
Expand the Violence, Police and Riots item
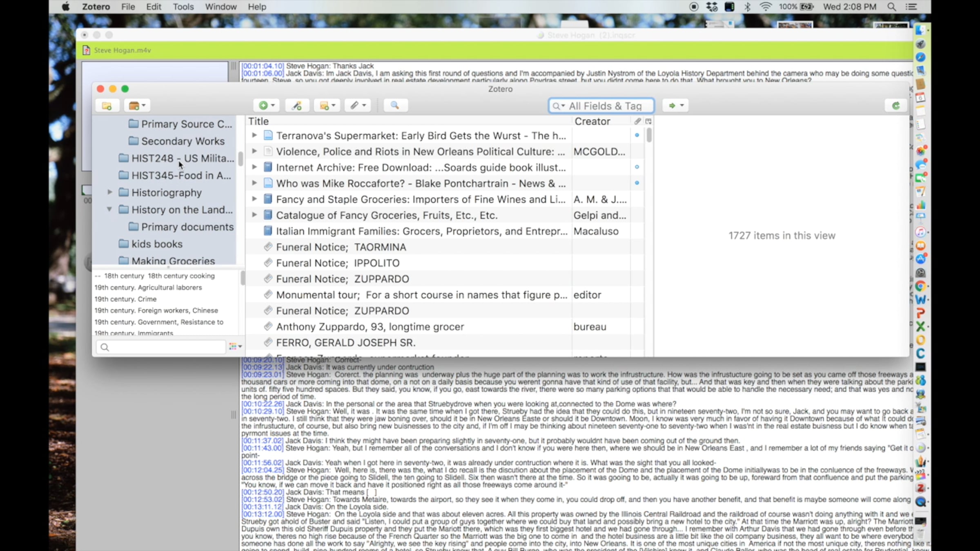tap(254, 151)
